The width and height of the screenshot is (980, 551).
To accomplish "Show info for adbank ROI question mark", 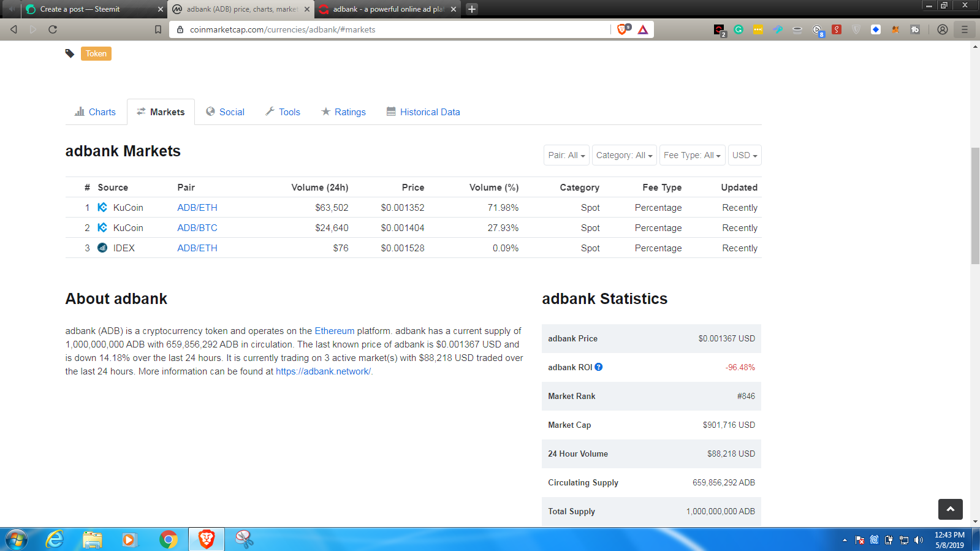I will 599,367.
